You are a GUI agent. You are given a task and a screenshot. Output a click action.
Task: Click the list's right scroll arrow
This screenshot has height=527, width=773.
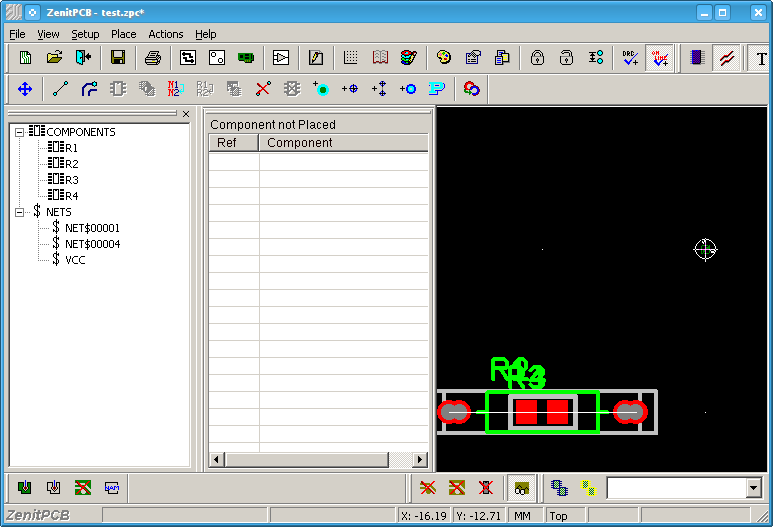[420, 459]
